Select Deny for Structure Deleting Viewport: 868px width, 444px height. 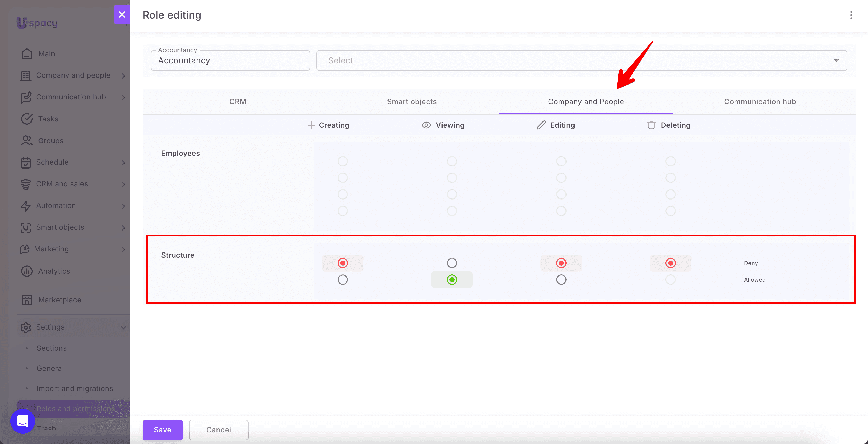click(x=670, y=263)
